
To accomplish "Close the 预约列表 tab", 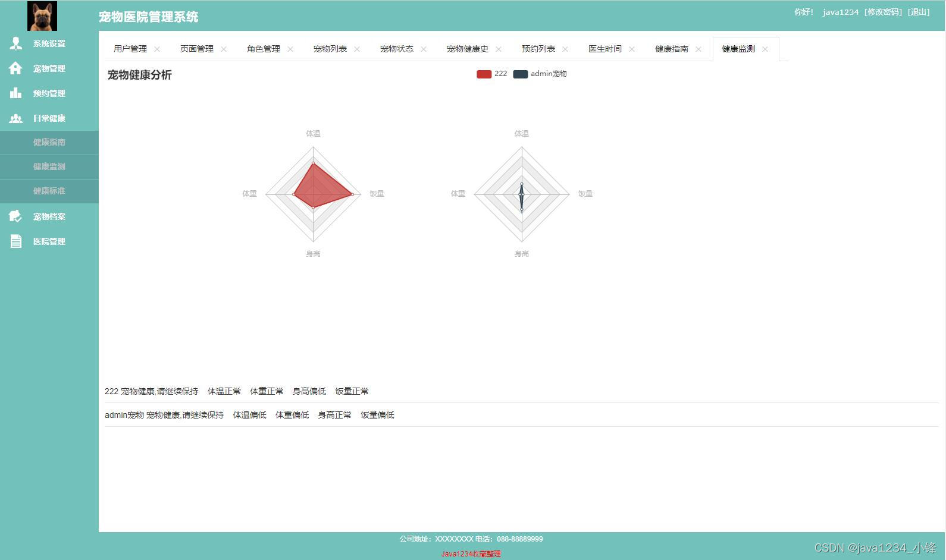I will coord(565,49).
